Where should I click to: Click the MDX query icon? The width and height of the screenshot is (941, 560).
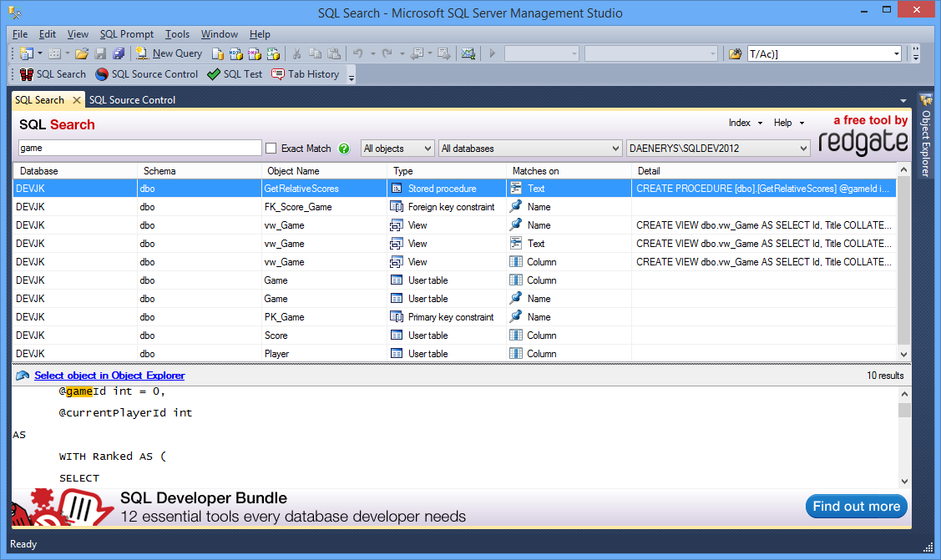coord(236,54)
